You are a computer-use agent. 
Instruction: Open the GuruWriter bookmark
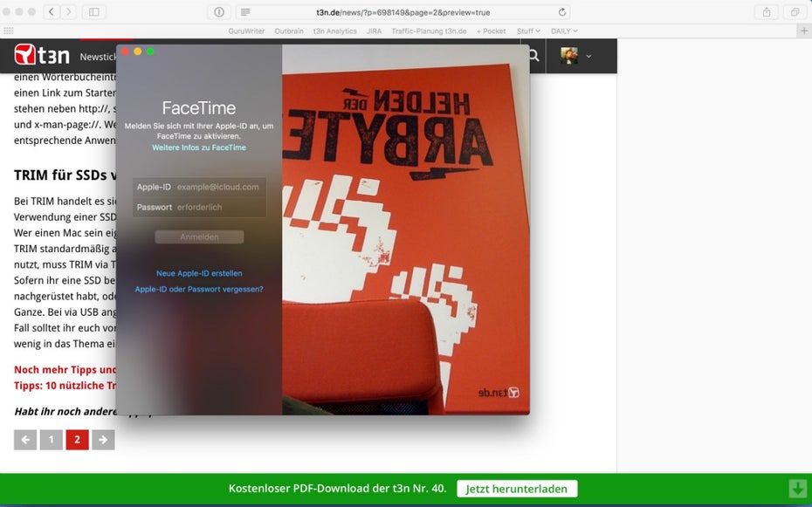pos(246,31)
